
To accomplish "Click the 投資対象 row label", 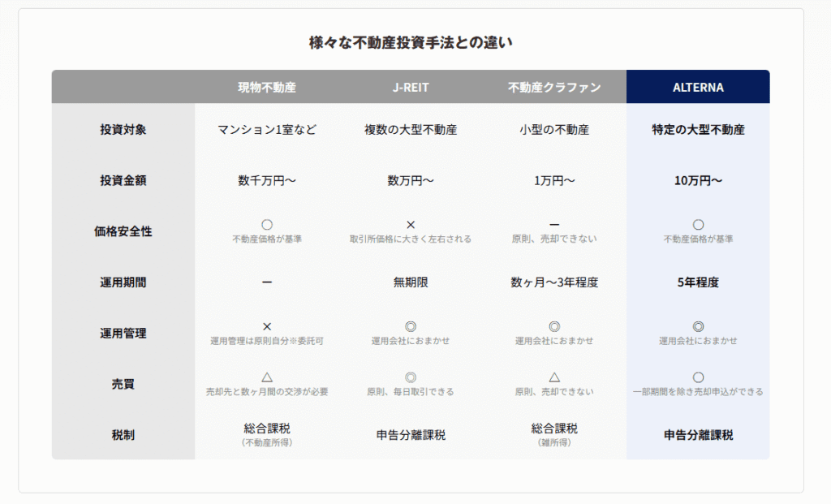I will [123, 130].
